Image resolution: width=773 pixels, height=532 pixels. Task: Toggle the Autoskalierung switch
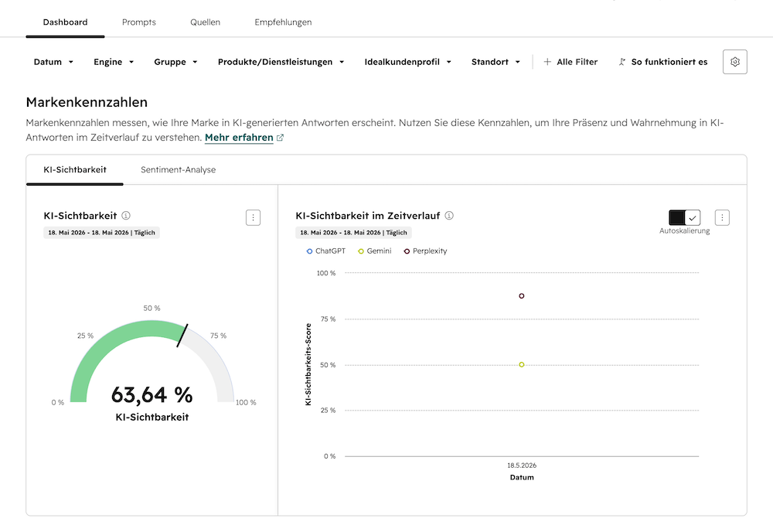(684, 217)
